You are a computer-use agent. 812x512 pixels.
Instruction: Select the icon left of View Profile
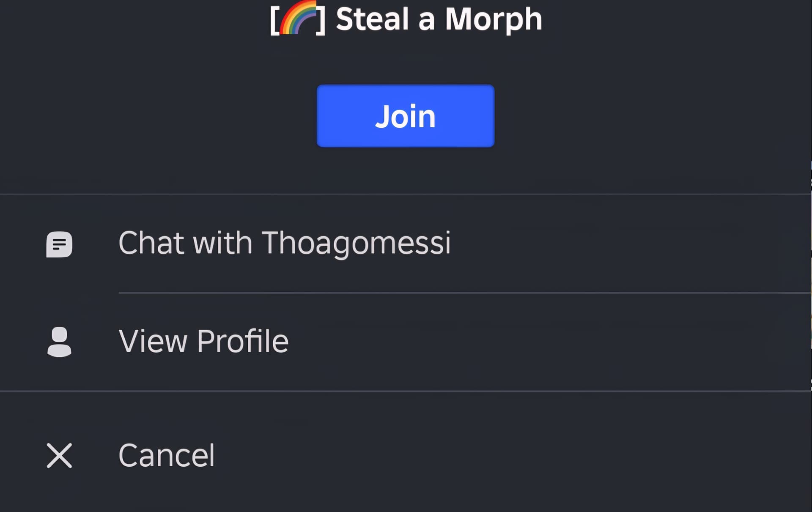[59, 342]
